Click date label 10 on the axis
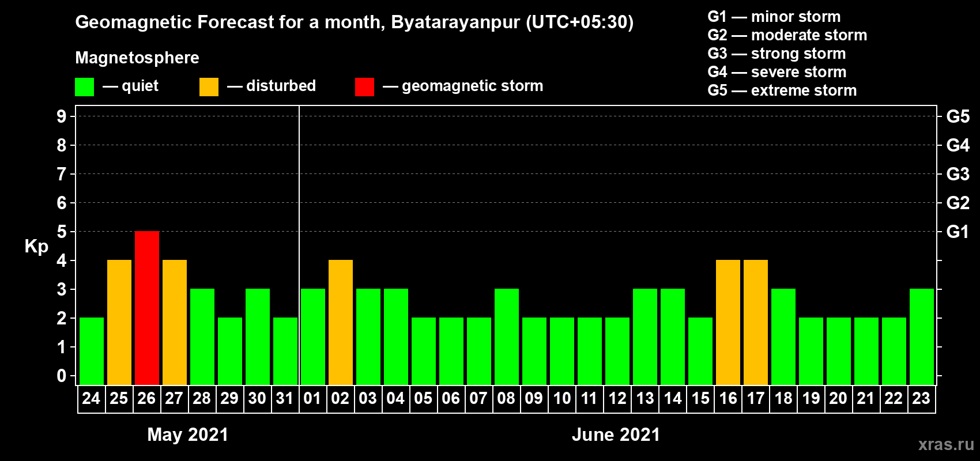This screenshot has height=461, width=980. tap(561, 398)
